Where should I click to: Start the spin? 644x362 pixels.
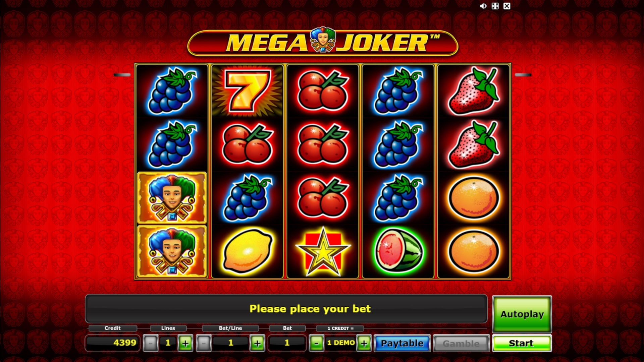pos(522,343)
